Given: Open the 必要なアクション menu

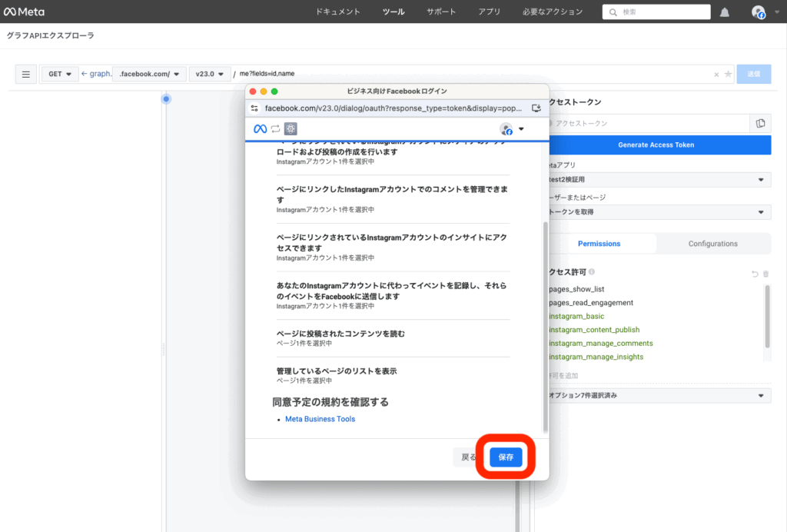Looking at the screenshot, I should (x=553, y=12).
